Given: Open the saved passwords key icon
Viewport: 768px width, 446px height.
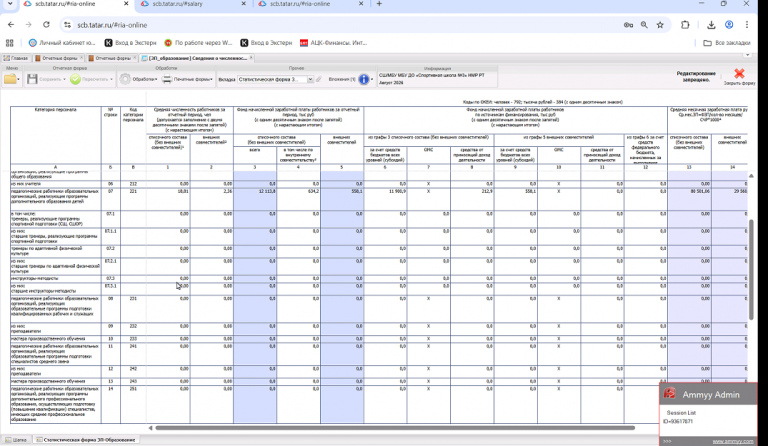Looking at the screenshot, I should point(628,24).
